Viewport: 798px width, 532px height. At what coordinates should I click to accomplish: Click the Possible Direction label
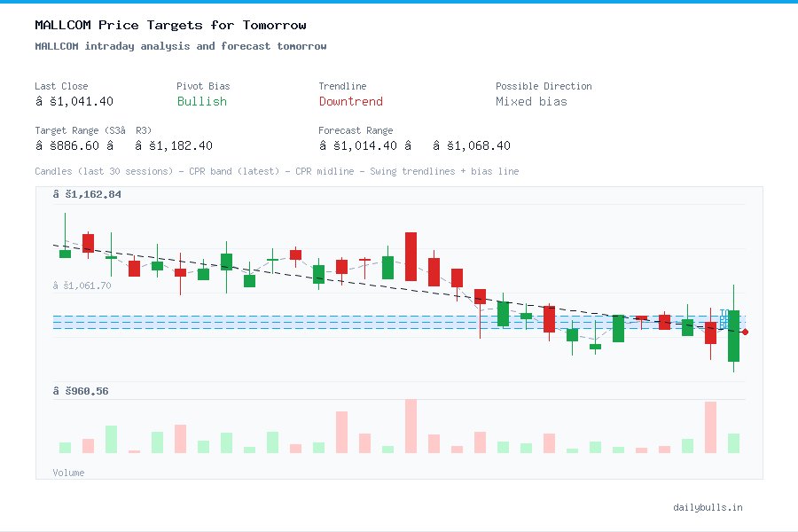544,86
